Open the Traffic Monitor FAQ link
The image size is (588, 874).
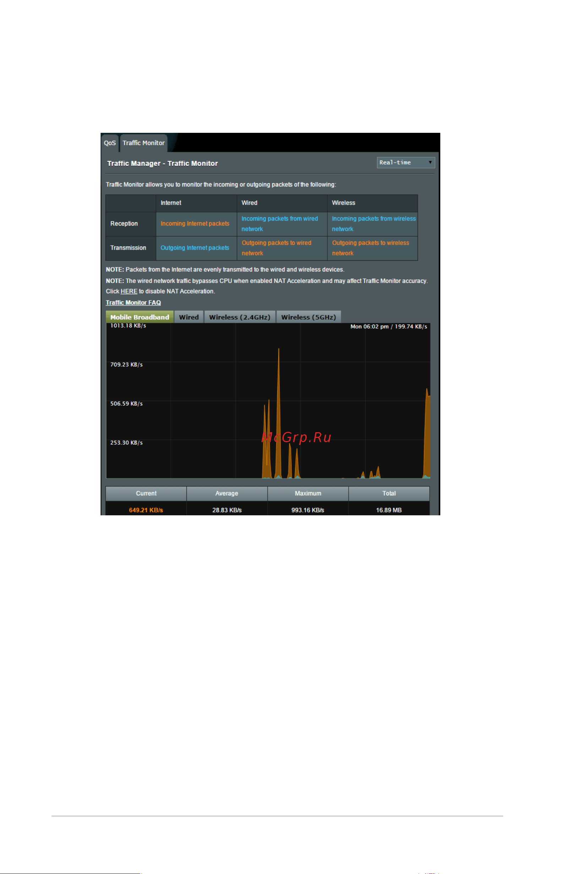coord(133,303)
